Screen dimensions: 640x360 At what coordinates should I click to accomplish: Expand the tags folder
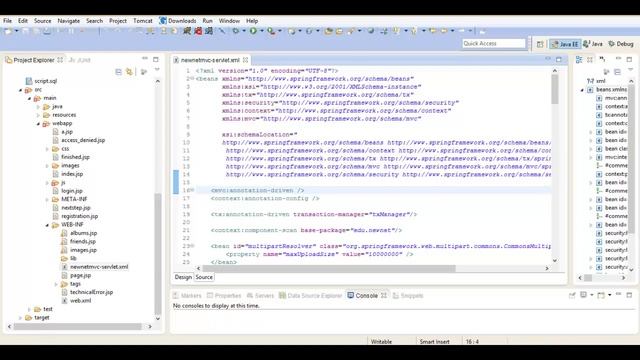[x=56, y=284]
